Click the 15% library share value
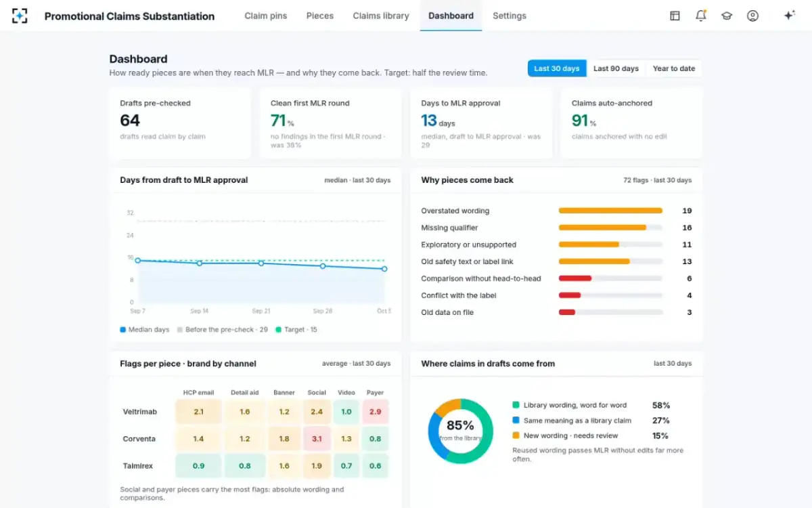 pyautogui.click(x=660, y=436)
